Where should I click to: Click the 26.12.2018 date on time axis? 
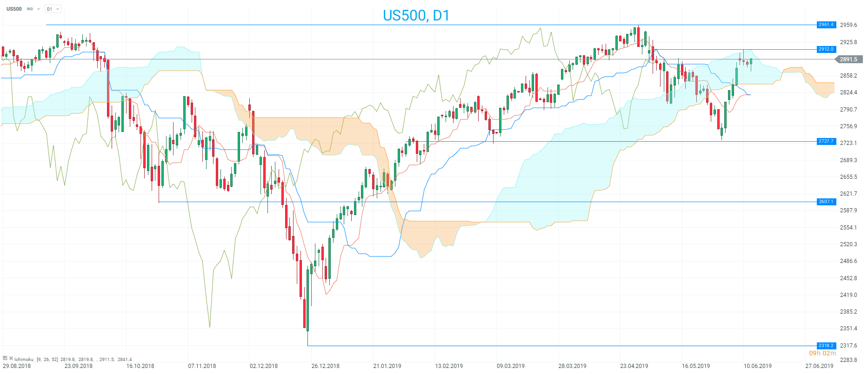click(325, 366)
